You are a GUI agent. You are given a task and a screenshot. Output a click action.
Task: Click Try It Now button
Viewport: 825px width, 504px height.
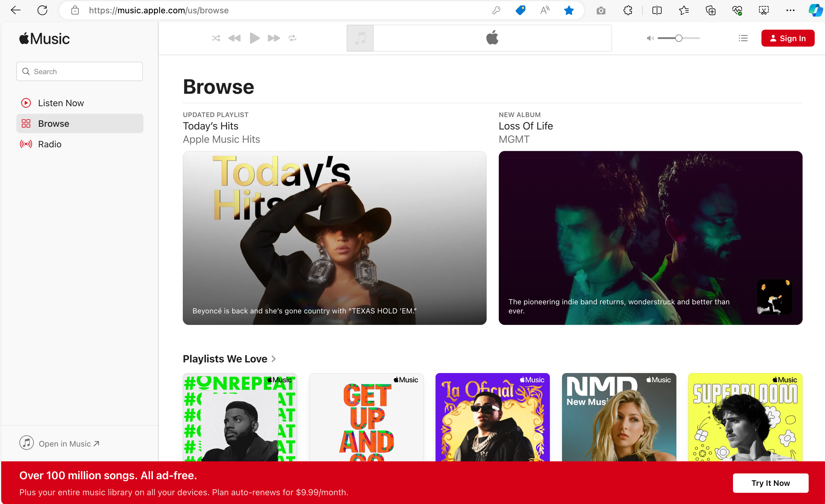coord(770,483)
